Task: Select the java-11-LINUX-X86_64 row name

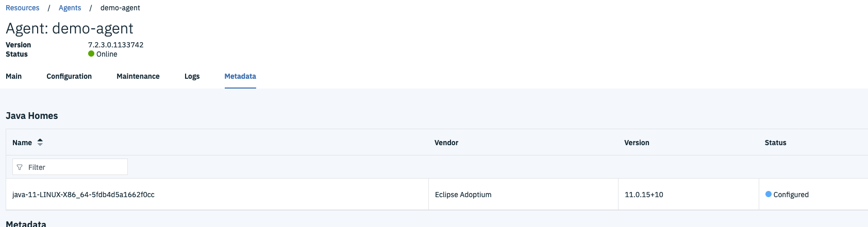Action: coord(84,195)
